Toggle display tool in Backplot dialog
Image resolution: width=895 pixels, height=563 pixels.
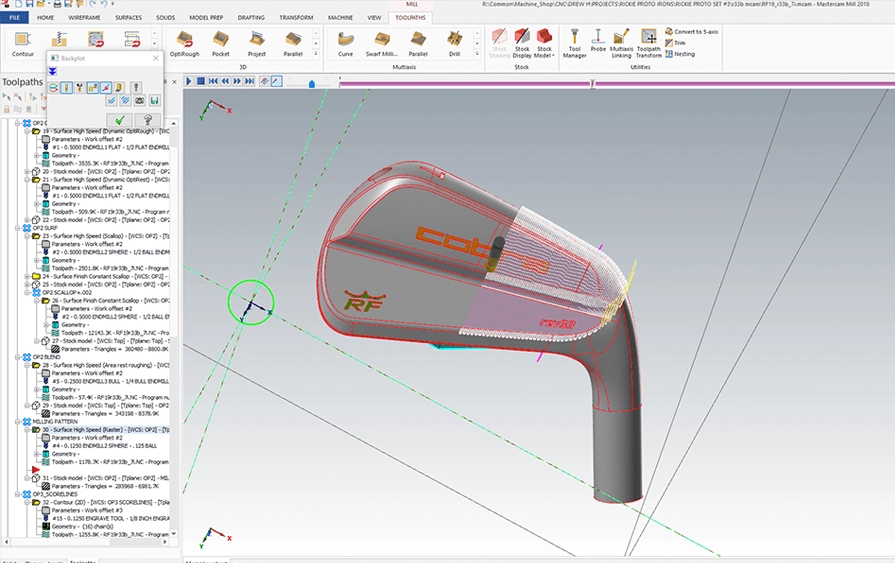coord(66,88)
